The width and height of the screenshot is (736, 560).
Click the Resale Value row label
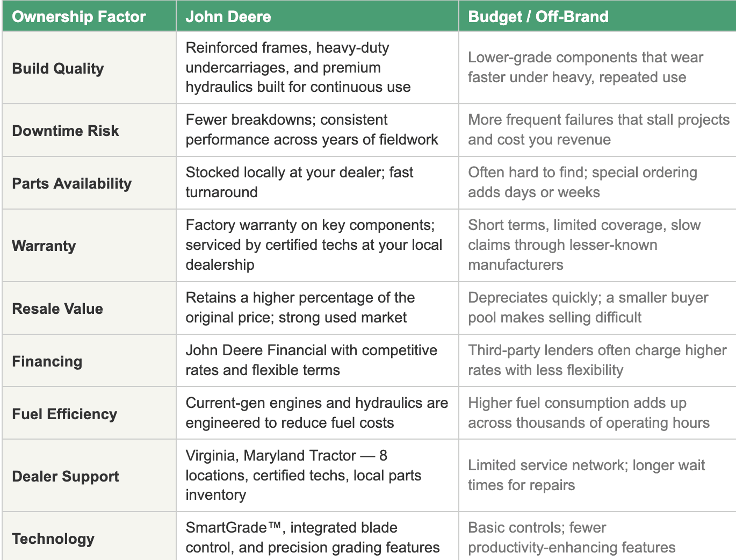(x=57, y=308)
